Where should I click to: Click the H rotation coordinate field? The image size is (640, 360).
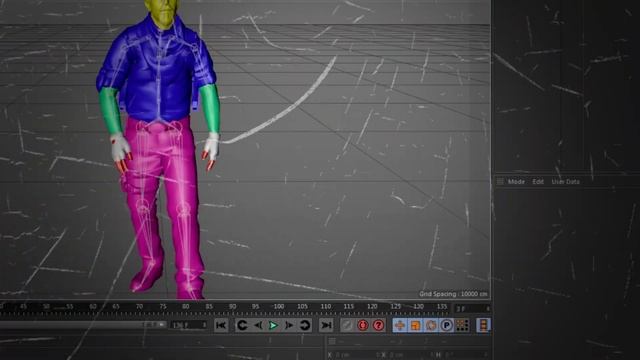pyautogui.click(x=465, y=355)
